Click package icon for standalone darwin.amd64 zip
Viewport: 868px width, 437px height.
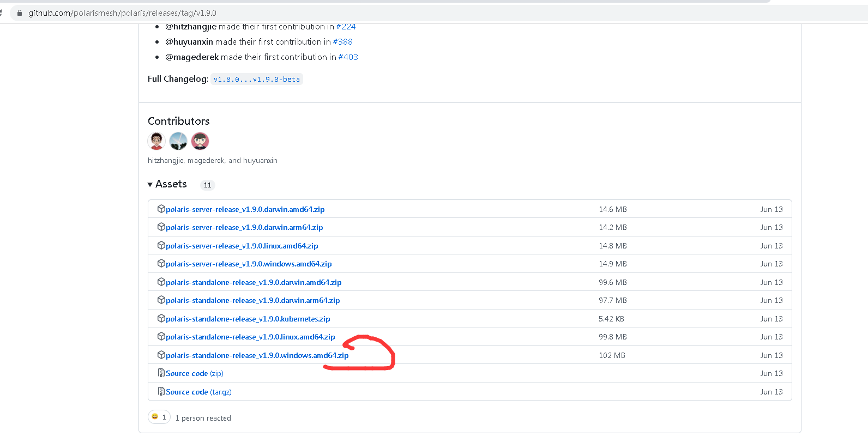click(161, 282)
